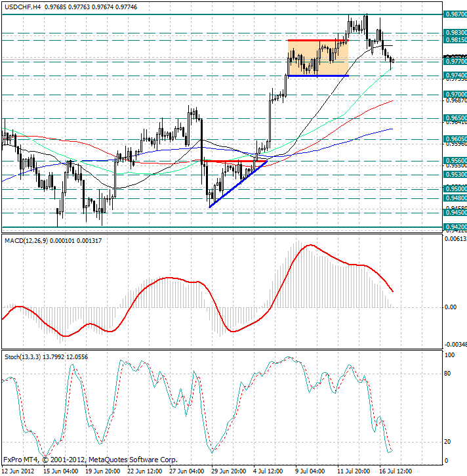Click the MACD -0.00348 scale minimum label
Viewport: 467px width, 476px height.
pyautogui.click(x=455, y=345)
